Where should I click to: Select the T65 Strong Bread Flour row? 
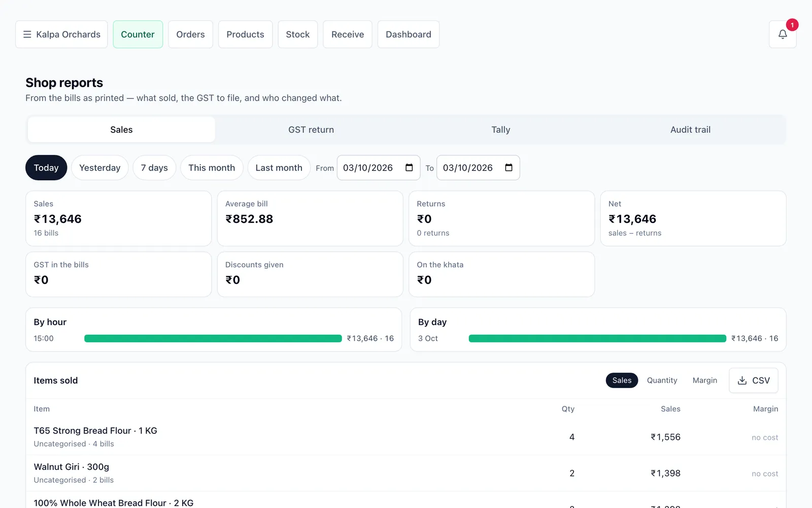406,437
